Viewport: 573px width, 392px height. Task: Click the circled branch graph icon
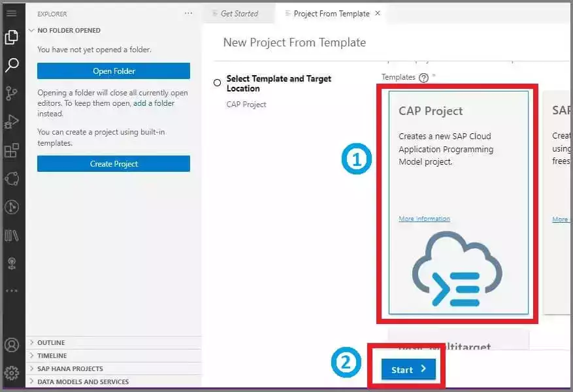[x=12, y=207]
